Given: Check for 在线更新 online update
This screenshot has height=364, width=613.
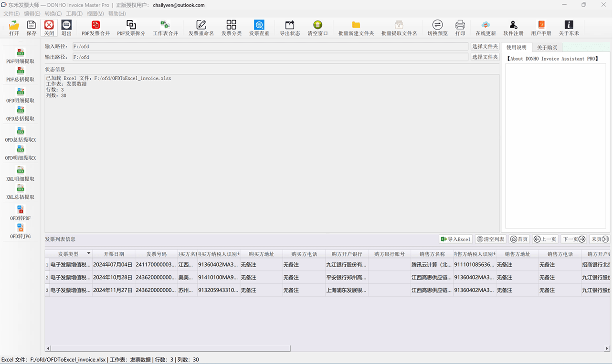Looking at the screenshot, I should click(x=486, y=28).
